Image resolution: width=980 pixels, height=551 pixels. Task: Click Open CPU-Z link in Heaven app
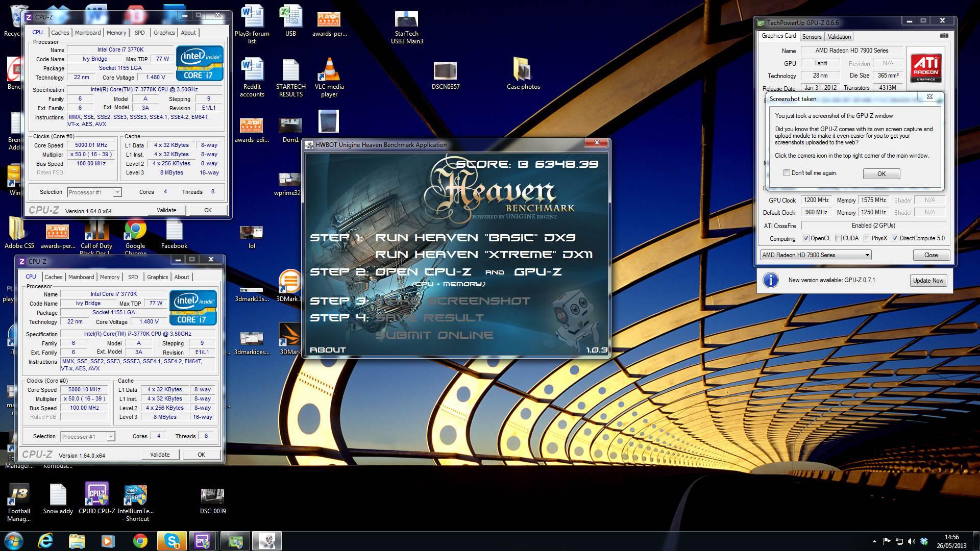pyautogui.click(x=423, y=271)
